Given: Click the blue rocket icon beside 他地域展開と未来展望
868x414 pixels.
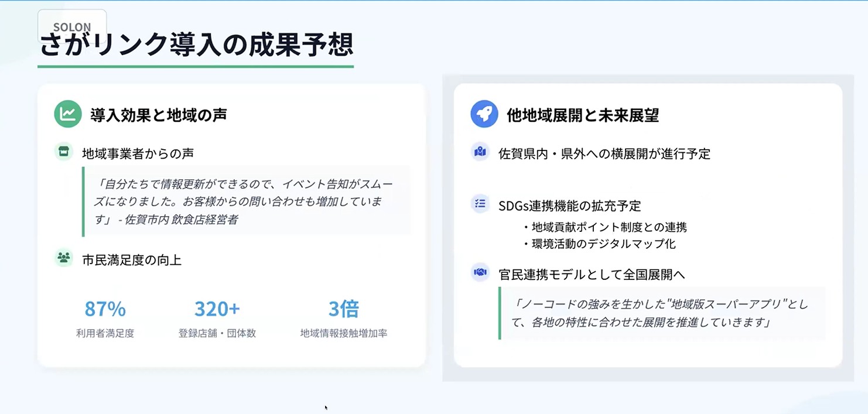Looking at the screenshot, I should coord(484,114).
